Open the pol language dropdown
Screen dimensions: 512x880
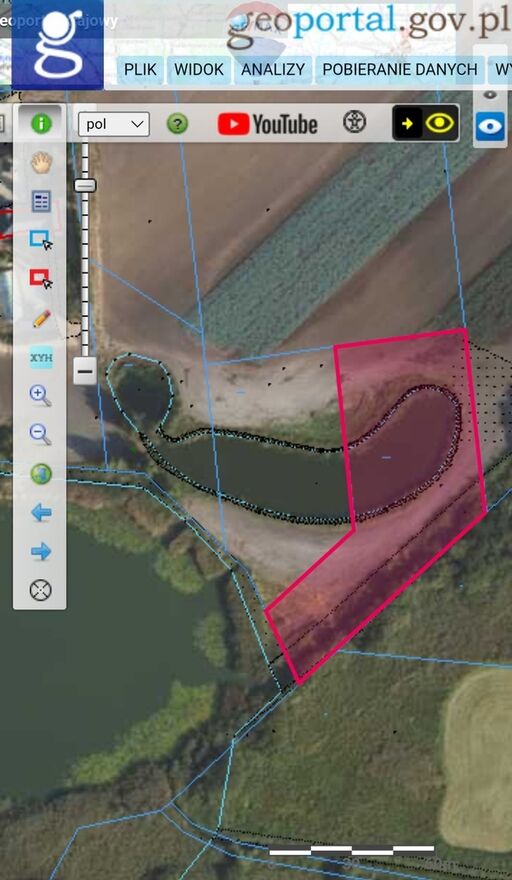click(114, 124)
